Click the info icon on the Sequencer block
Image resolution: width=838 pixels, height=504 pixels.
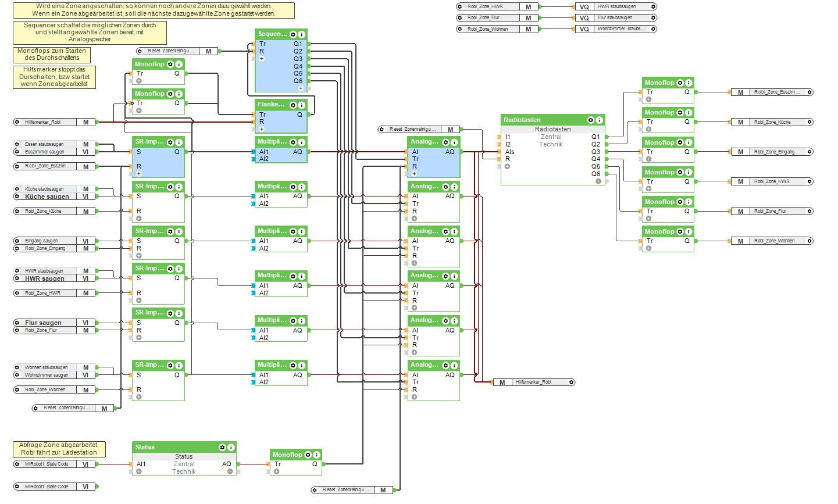click(x=301, y=34)
